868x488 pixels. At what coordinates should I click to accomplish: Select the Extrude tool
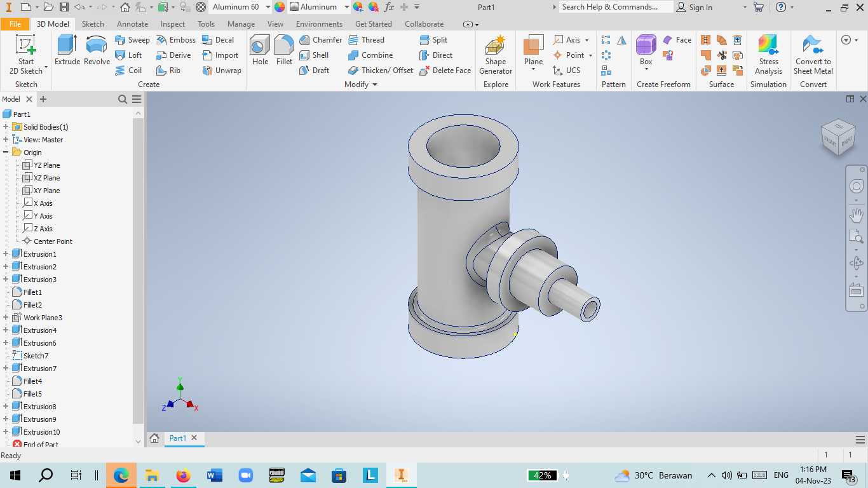pyautogui.click(x=67, y=50)
